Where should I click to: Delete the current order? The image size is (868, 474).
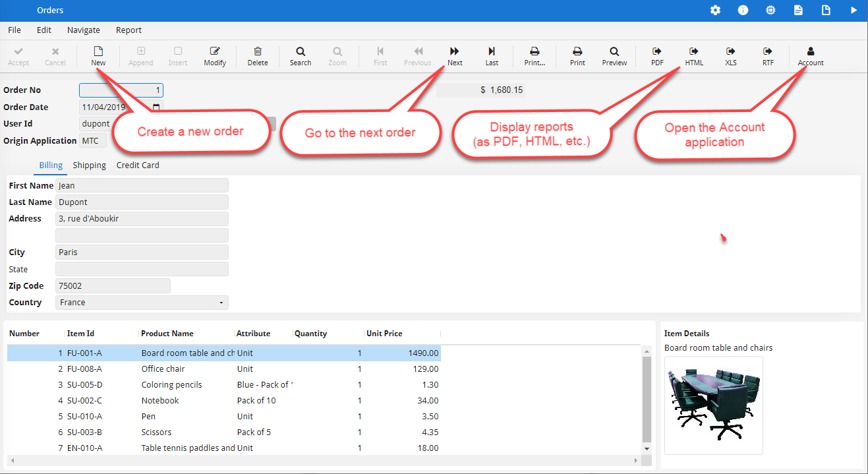257,56
